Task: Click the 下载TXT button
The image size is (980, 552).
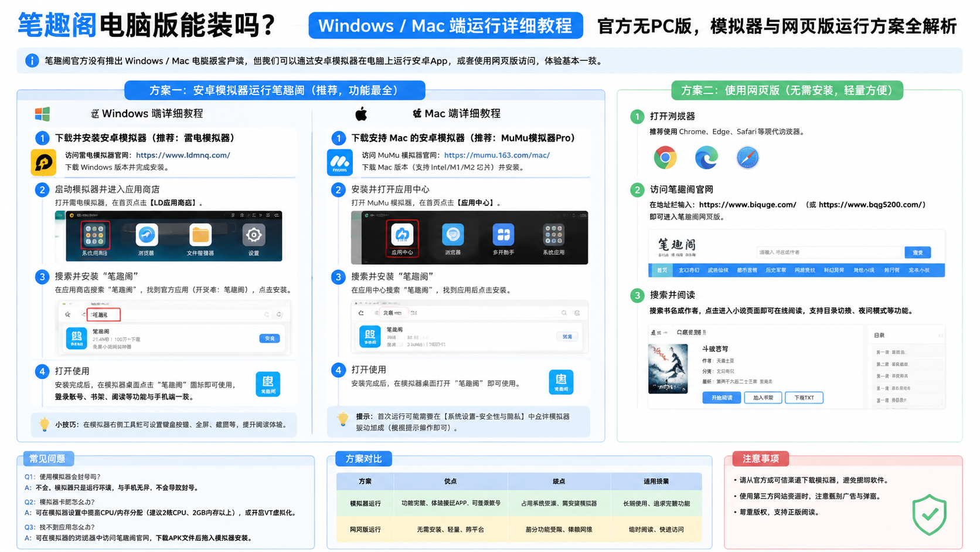Action: [x=804, y=398]
